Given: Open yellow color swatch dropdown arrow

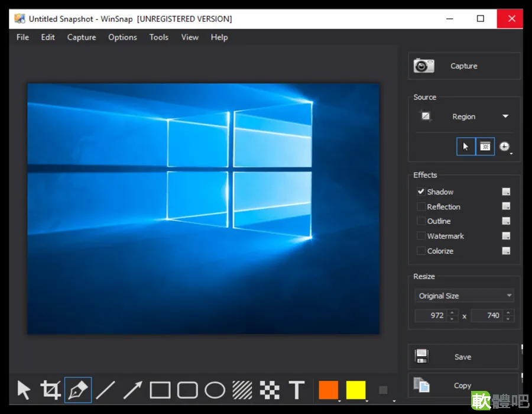Looking at the screenshot, I should click(x=366, y=401).
